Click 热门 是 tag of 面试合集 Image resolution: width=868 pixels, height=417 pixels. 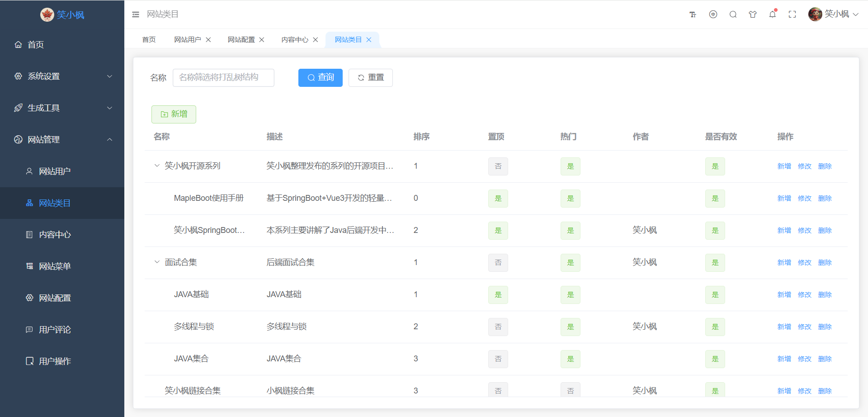point(571,262)
